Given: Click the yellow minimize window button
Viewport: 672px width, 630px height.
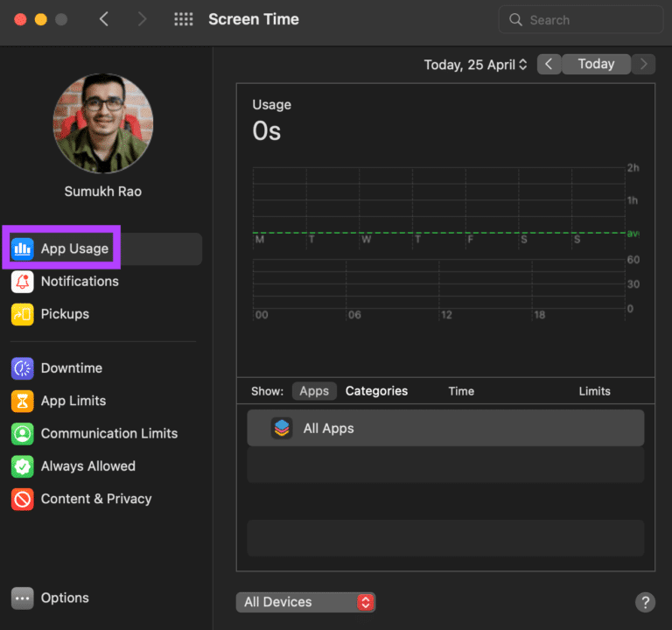Looking at the screenshot, I should (x=41, y=20).
